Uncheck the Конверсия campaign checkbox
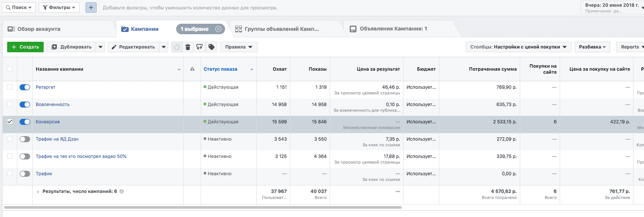The width and height of the screenshot is (644, 217). [10, 121]
